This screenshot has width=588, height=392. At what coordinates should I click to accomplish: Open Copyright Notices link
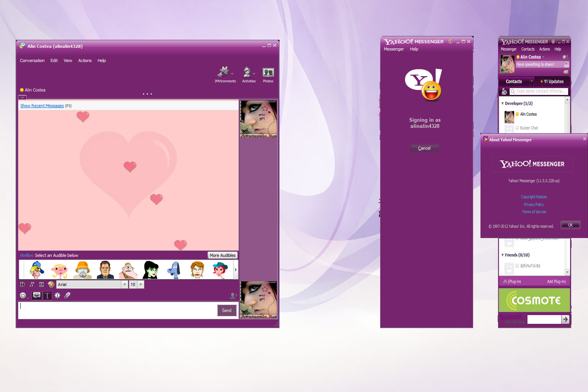[x=534, y=197]
